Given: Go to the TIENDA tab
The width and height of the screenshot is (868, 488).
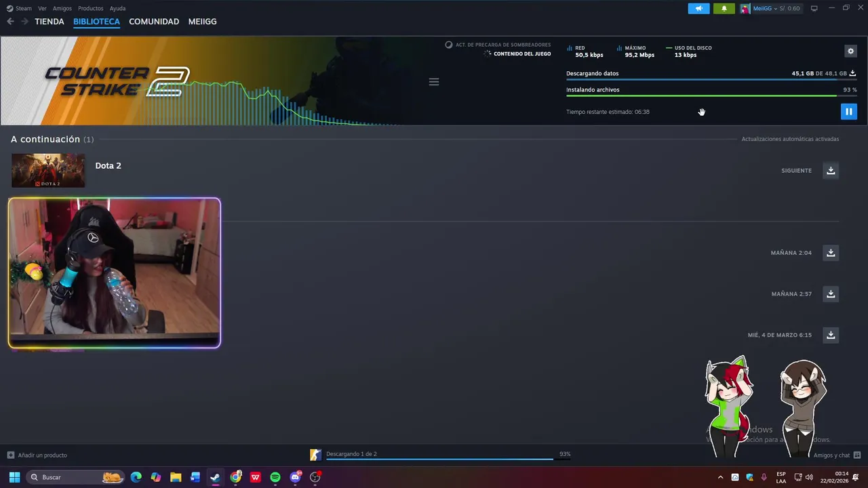Looking at the screenshot, I should pos(50,22).
